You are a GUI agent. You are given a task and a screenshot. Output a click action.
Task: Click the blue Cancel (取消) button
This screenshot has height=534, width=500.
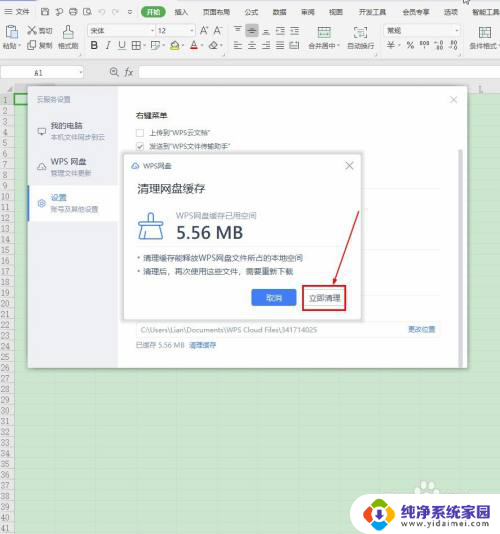click(x=274, y=298)
